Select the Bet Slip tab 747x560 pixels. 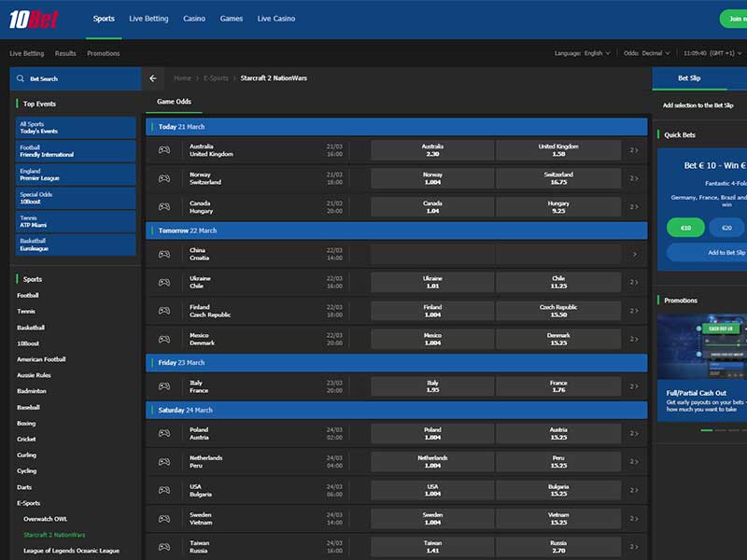coord(689,78)
